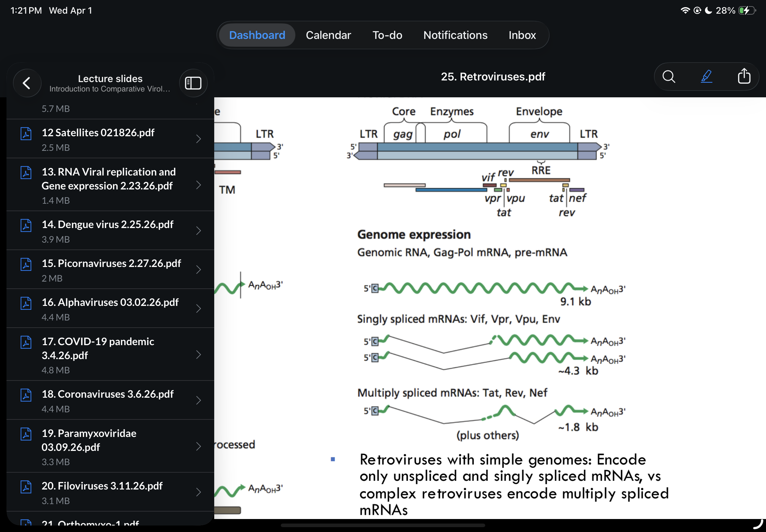
Task: Expand chevron for 16. Alphaviruses
Action: pos(198,309)
